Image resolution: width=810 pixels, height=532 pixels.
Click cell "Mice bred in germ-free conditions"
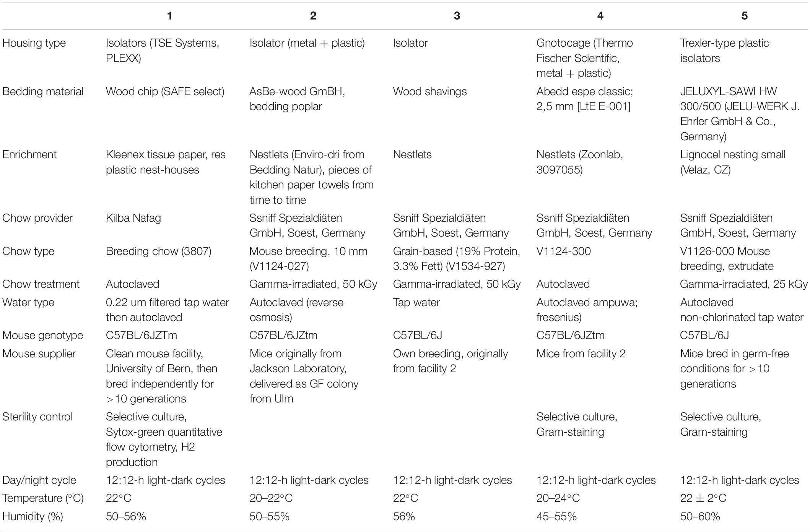(x=734, y=369)
